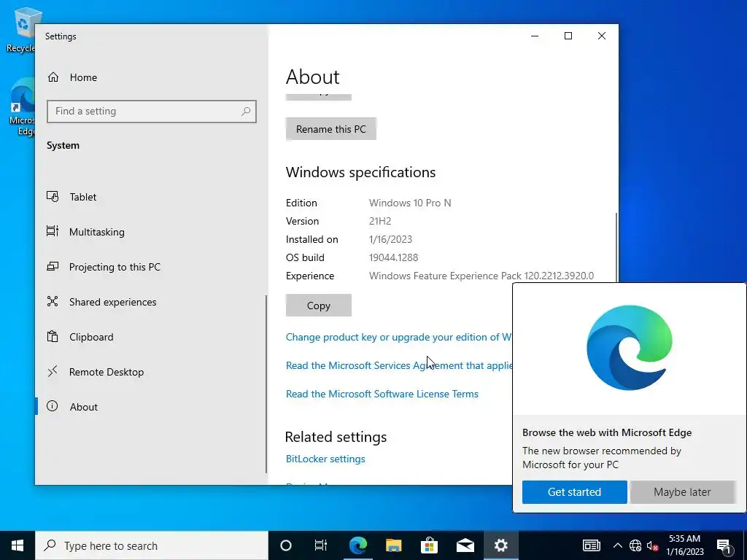The image size is (747, 560).
Task: Click the Windows specifications heading
Action: point(360,172)
